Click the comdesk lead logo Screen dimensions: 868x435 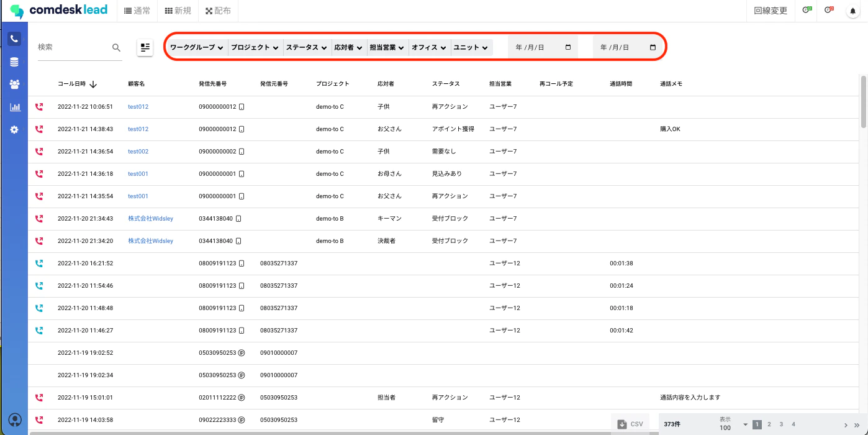click(x=59, y=11)
